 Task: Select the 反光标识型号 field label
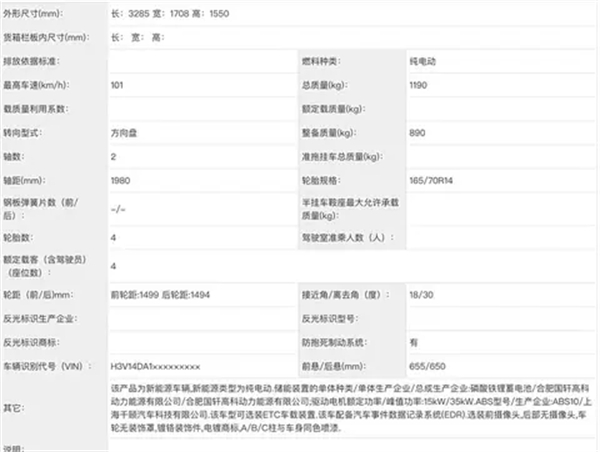pos(331,319)
